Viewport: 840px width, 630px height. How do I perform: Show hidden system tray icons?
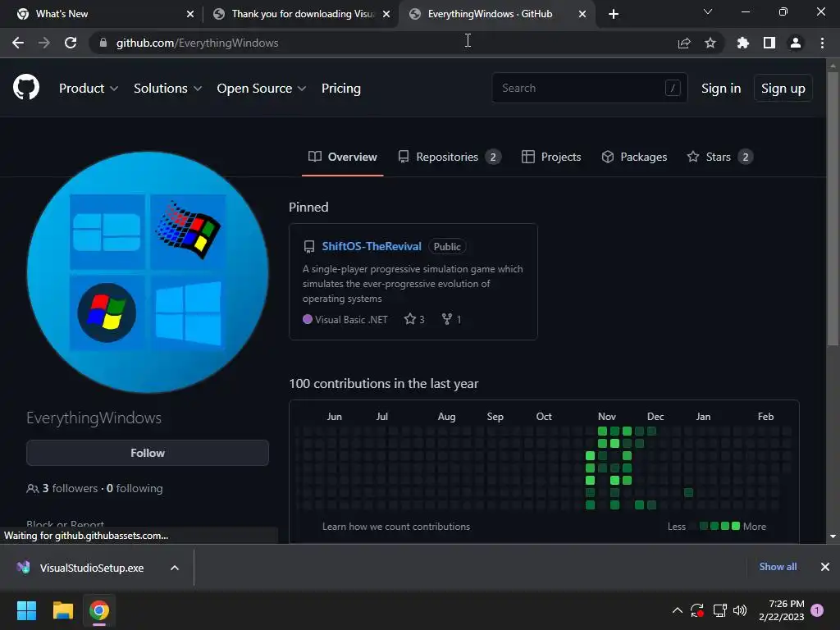(677, 610)
